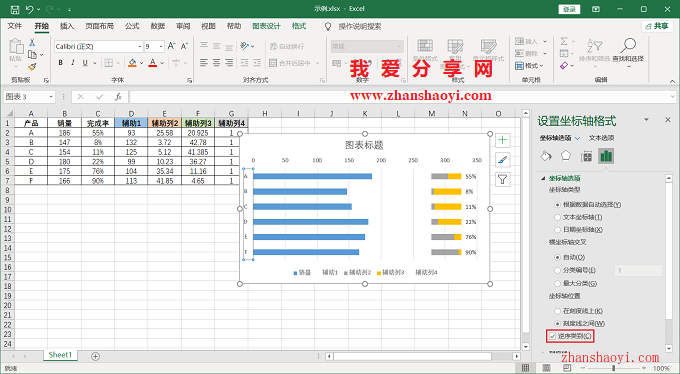Click the Save icon in title bar
Screen dimensions: 680x374
[x=15, y=9]
